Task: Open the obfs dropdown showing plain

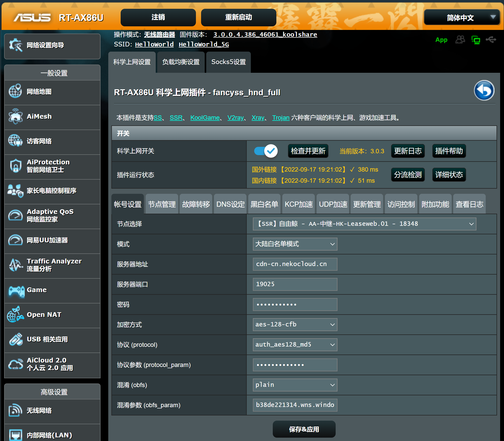Action: coord(295,385)
